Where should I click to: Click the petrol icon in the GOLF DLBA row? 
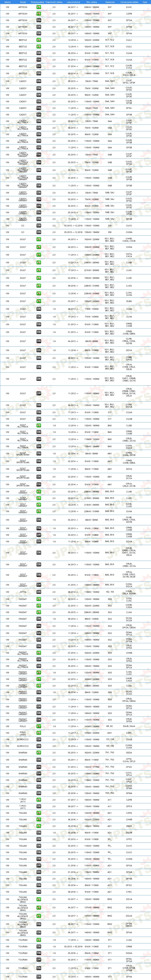[39, 301]
